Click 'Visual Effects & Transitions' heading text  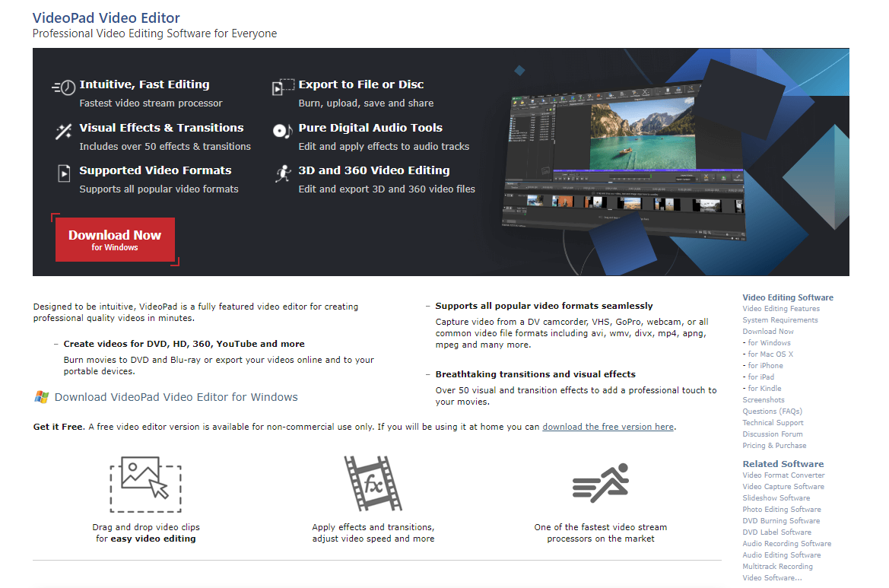161,128
